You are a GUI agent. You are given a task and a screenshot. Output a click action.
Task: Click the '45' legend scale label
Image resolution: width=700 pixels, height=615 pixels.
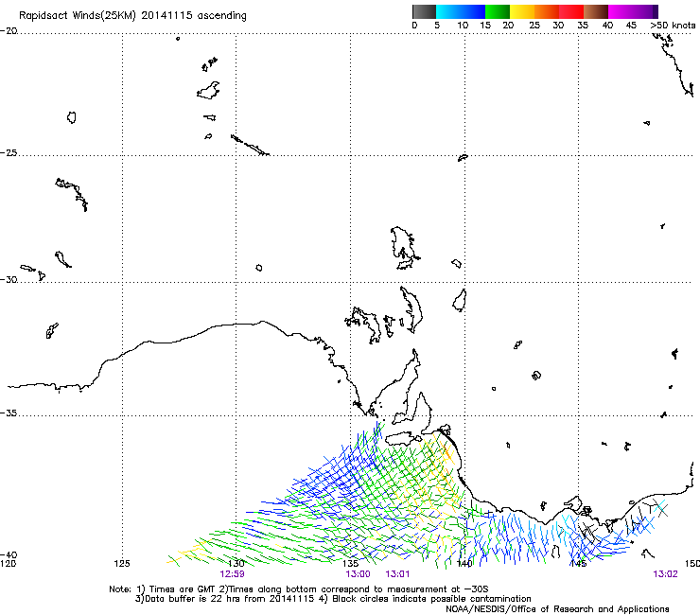coord(631,26)
